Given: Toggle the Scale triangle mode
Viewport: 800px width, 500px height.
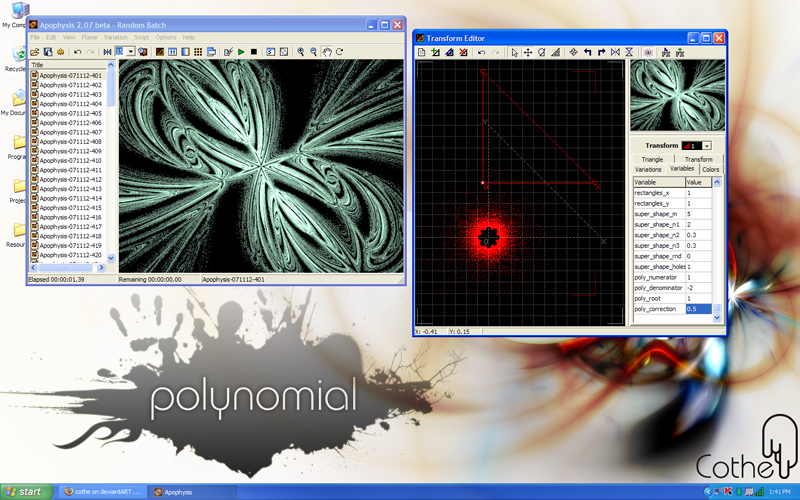Looking at the screenshot, I should pos(556,52).
